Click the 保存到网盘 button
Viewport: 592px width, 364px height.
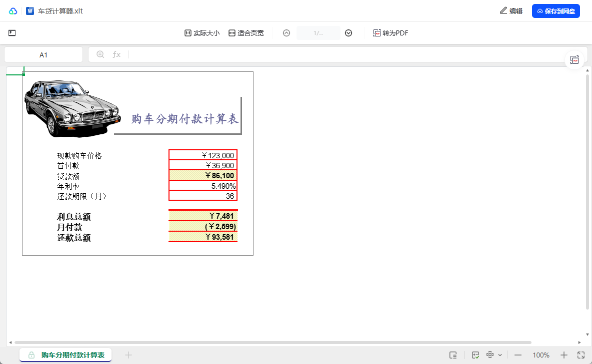(555, 11)
